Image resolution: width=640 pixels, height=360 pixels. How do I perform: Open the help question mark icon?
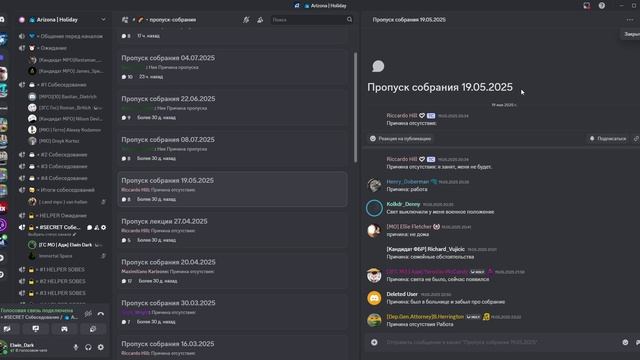[x=602, y=6]
